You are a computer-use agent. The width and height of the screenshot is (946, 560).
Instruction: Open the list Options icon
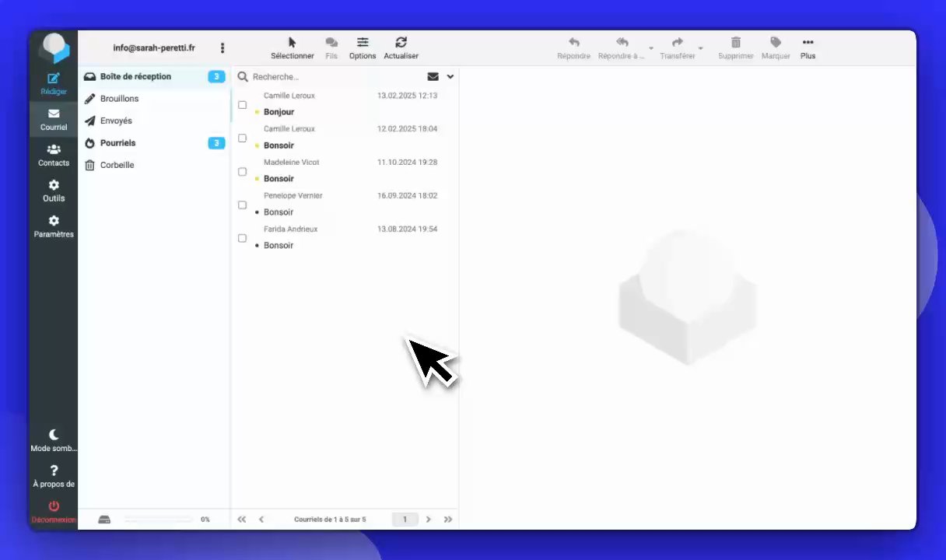(363, 43)
